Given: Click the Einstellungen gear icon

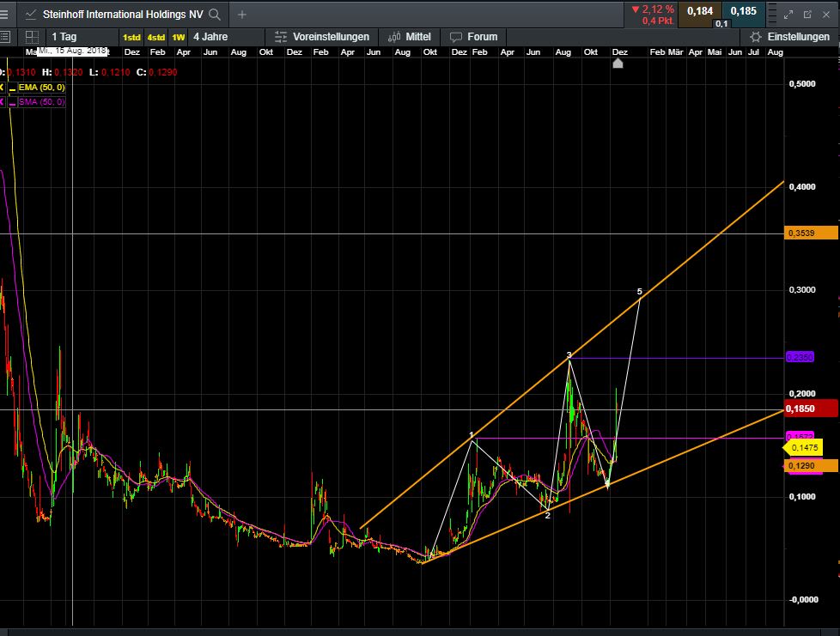Looking at the screenshot, I should click(x=755, y=37).
